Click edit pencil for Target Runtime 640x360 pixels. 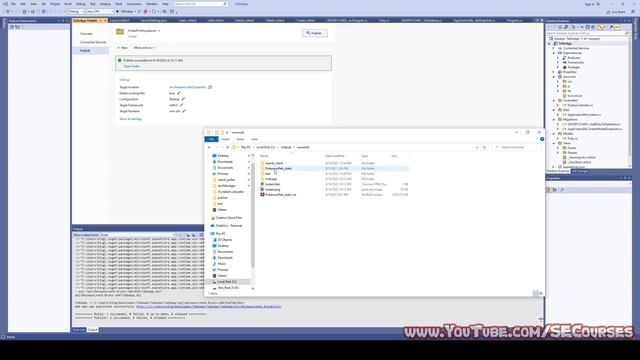(184, 111)
